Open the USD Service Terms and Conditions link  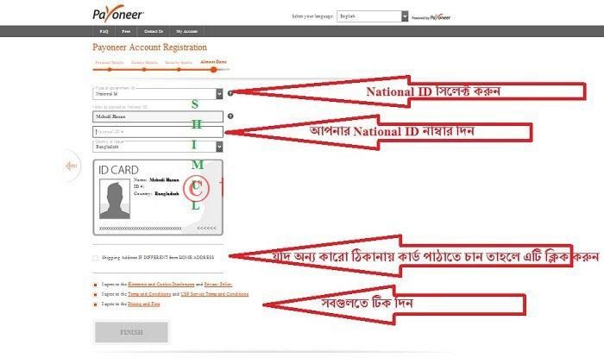[x=215, y=294]
